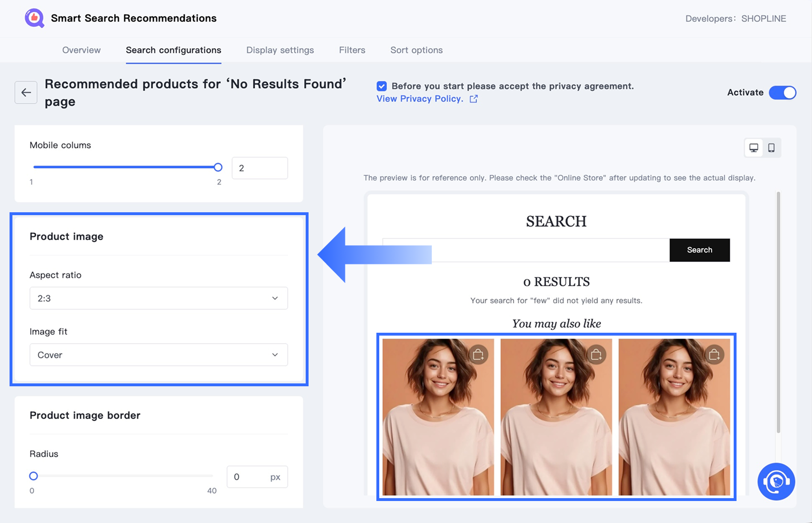This screenshot has height=523, width=812.
Task: Click the back arrow button
Action: click(26, 92)
